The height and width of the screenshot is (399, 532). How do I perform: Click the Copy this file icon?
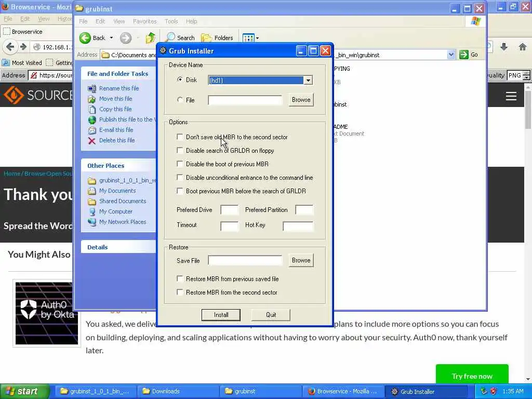tap(91, 109)
